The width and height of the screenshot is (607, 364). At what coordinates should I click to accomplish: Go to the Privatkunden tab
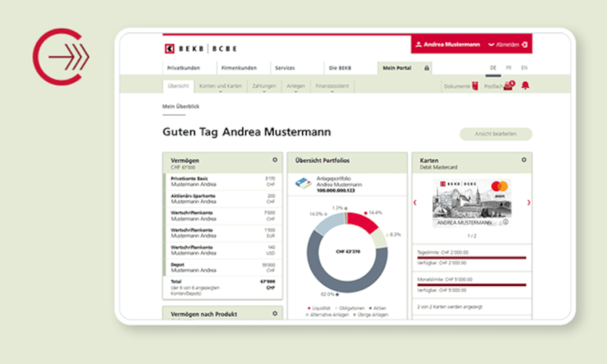pos(184,67)
